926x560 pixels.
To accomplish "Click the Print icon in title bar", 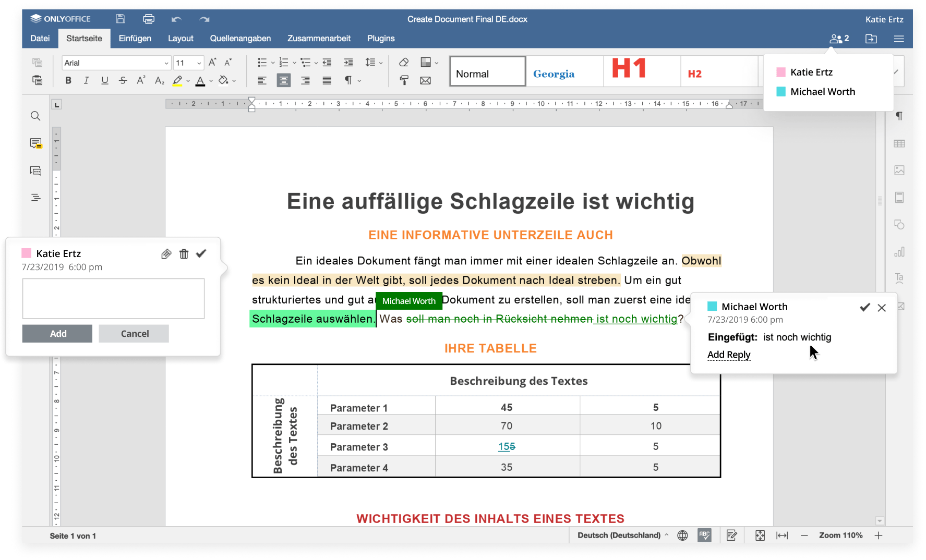I will (x=149, y=19).
